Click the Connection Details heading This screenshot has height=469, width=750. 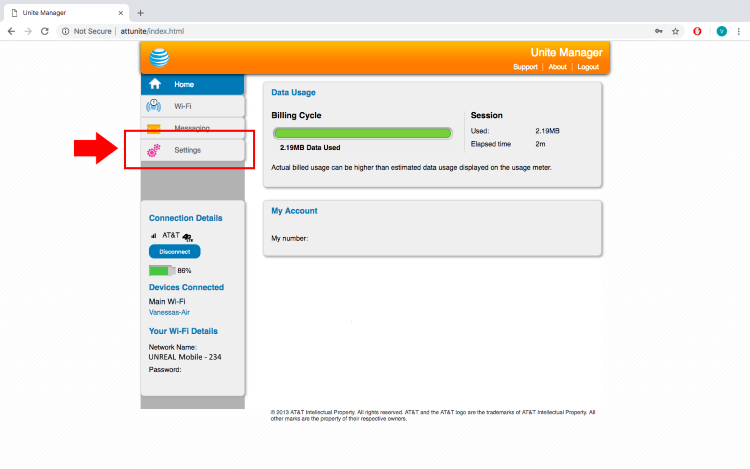[x=186, y=218]
